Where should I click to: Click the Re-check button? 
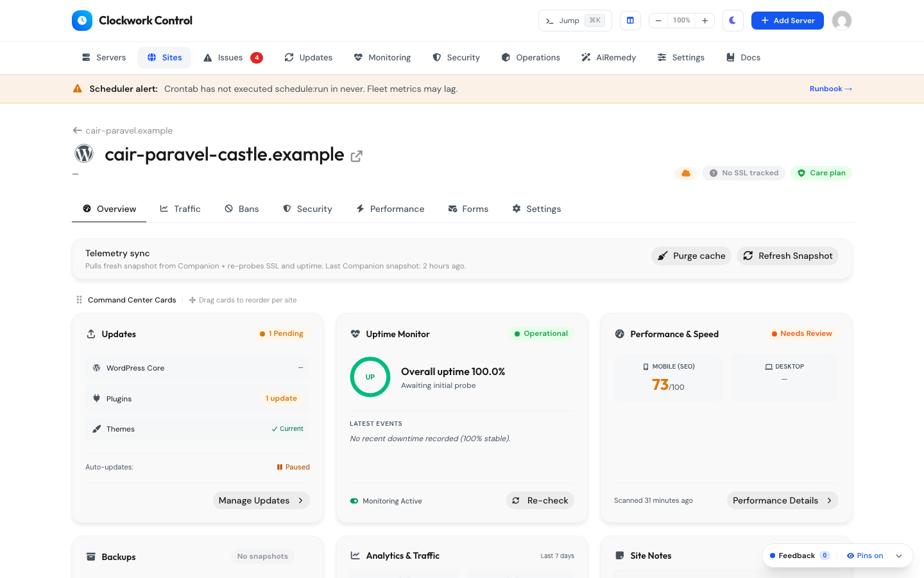click(540, 500)
